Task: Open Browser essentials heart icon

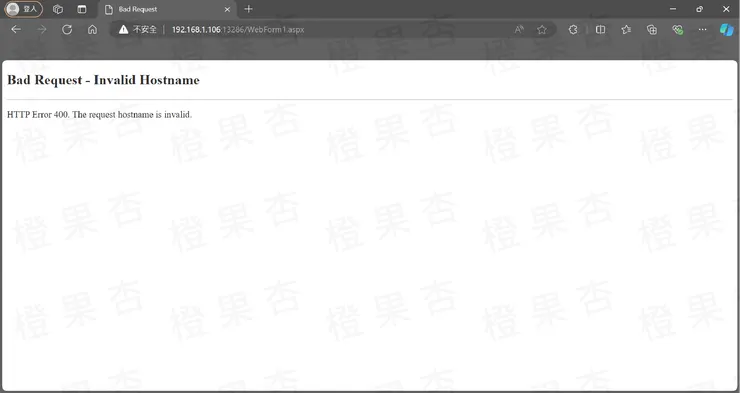Action: (x=678, y=30)
